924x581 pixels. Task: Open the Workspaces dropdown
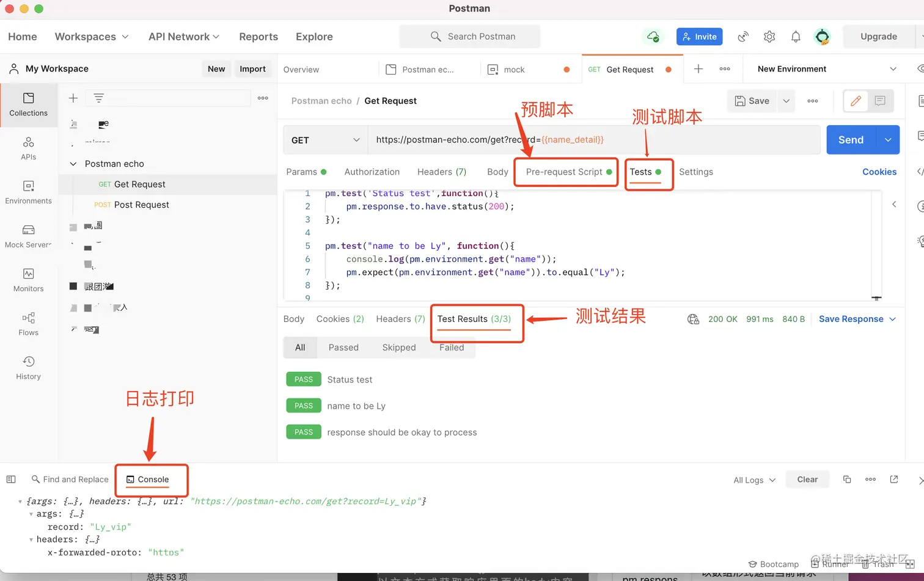click(92, 37)
